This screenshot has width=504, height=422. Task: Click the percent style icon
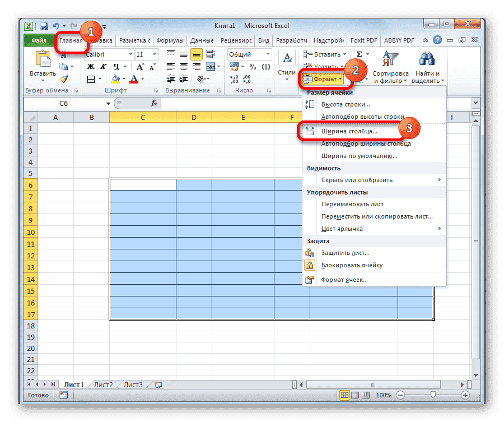coord(253,66)
